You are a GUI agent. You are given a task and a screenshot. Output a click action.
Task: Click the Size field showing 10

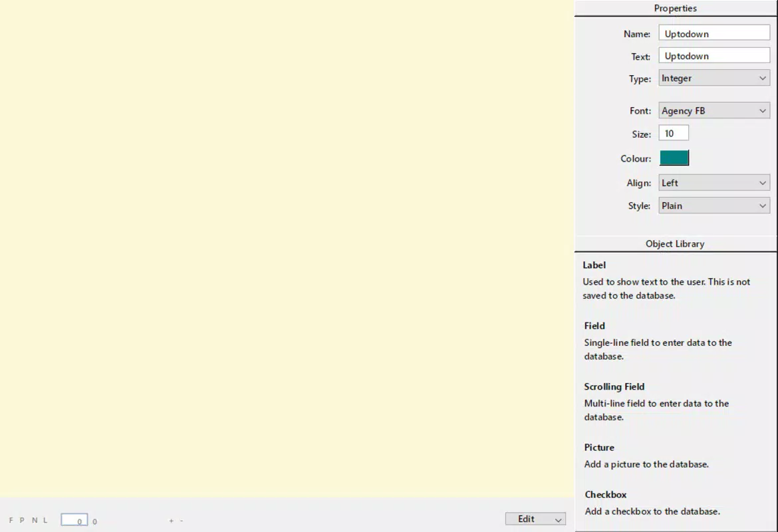point(674,133)
